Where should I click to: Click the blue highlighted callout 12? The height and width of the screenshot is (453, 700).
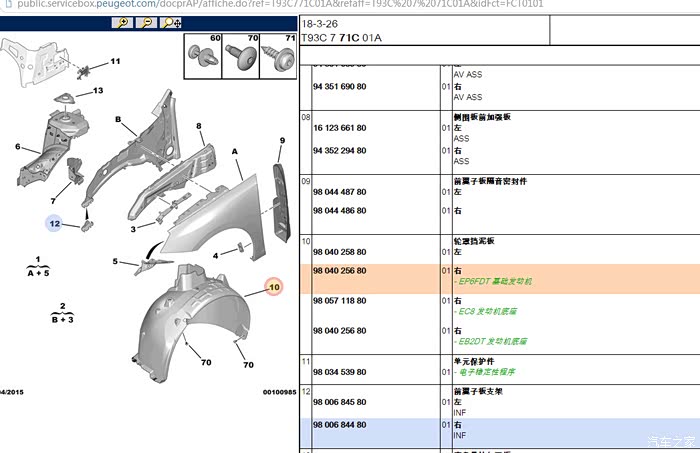(x=55, y=223)
